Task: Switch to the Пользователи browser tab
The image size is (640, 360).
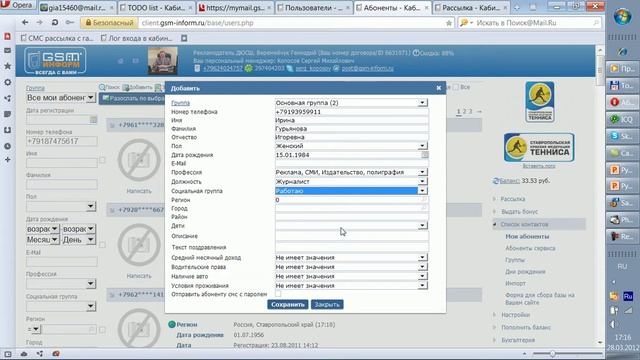Action: click(x=313, y=8)
